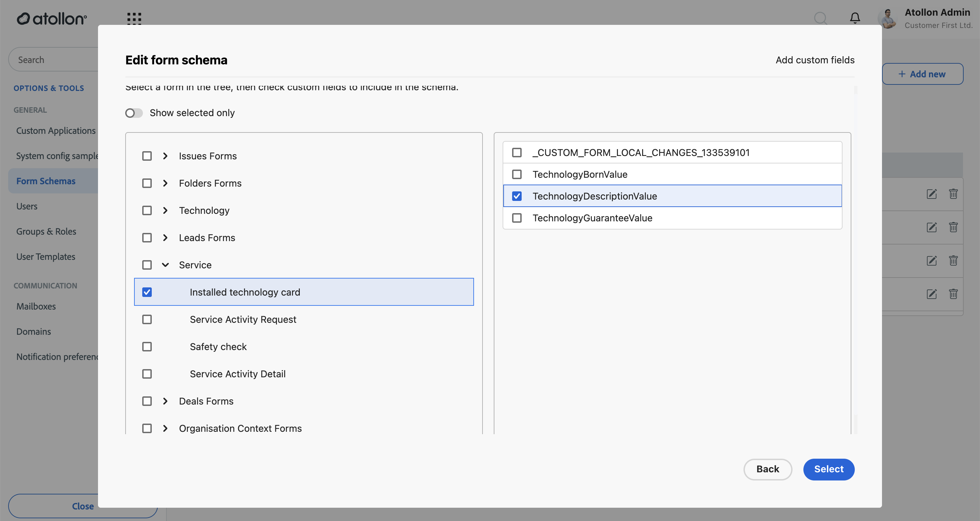Open User Templates sidebar item
The width and height of the screenshot is (980, 521).
[46, 256]
